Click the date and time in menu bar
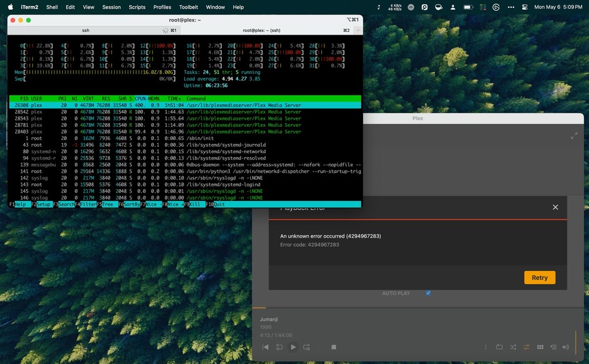 [558, 7]
